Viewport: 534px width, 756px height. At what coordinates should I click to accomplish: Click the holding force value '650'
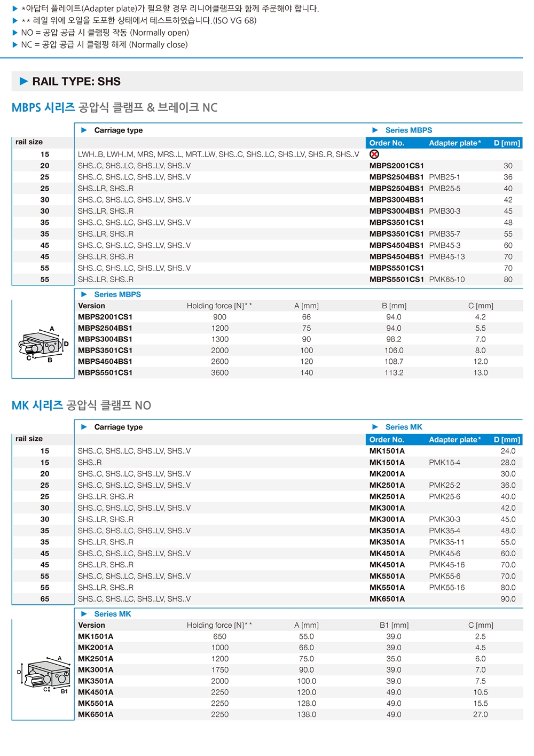coord(219,636)
